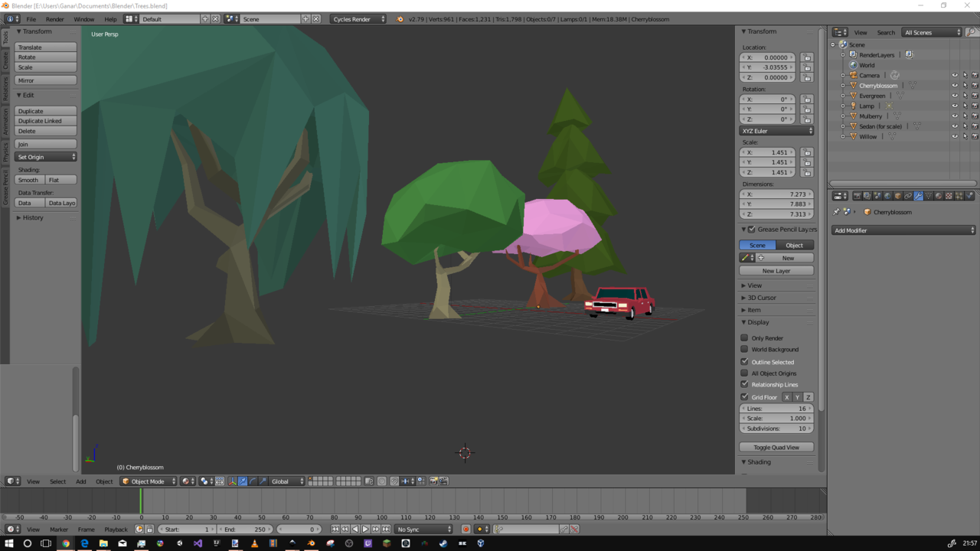The width and height of the screenshot is (980, 551).
Task: Open the XYZ Euler rotation mode dropdown
Action: (x=776, y=131)
